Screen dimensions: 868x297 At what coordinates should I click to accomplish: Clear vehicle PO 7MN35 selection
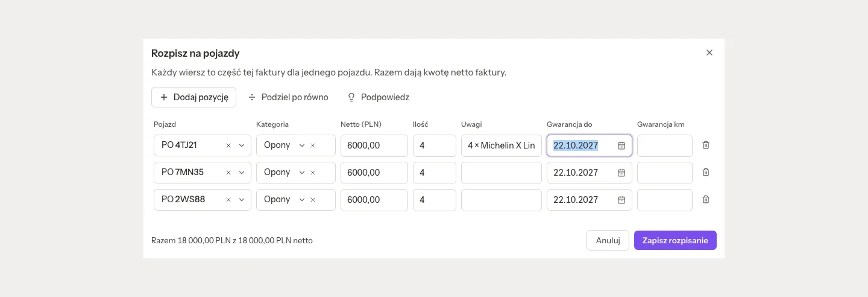pos(228,173)
